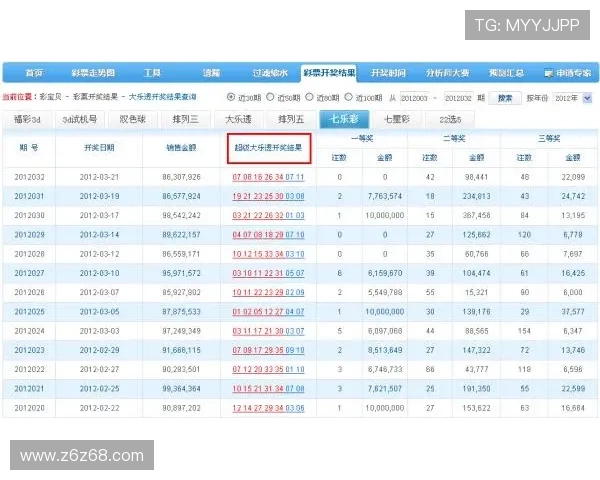The height and width of the screenshot is (480, 600).
Task: Click sales amount 99,364,364
Action: click(181, 389)
